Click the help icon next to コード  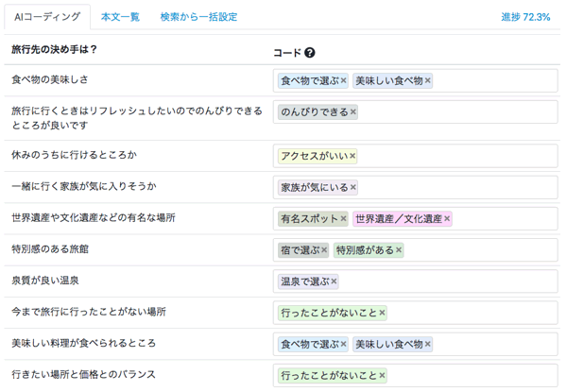point(310,53)
